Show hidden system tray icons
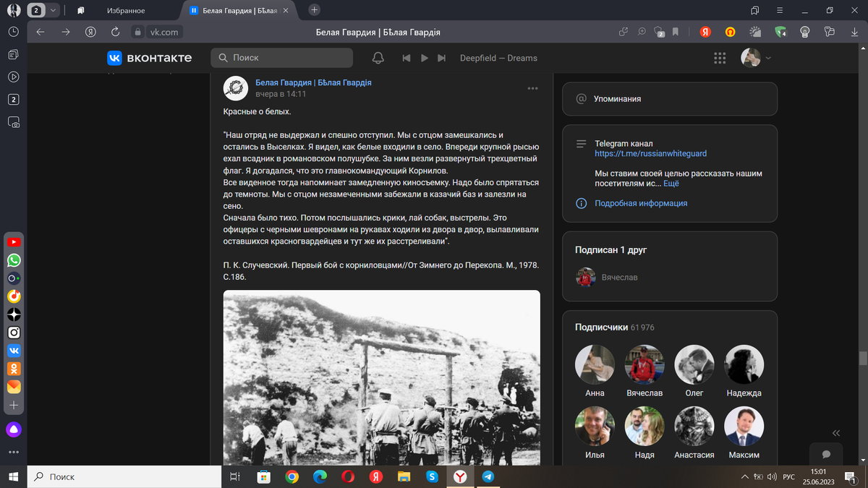Screen dimensions: 868x488 coord(745,476)
